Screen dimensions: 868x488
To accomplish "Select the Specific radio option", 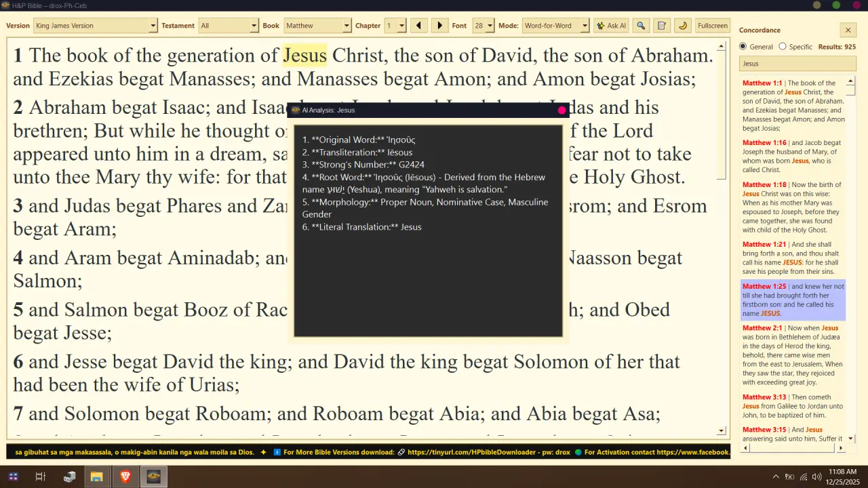I will coord(783,47).
